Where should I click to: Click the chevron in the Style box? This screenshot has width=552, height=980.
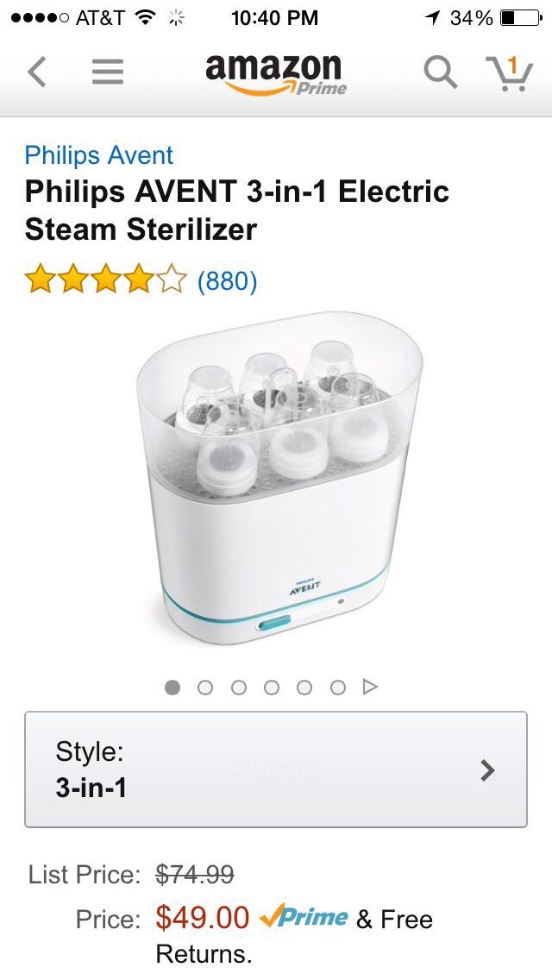click(x=487, y=770)
